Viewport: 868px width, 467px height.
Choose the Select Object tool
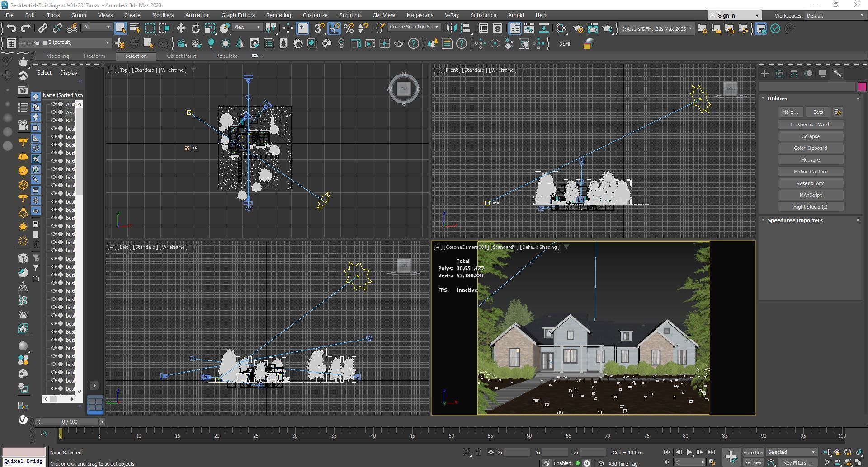click(120, 28)
